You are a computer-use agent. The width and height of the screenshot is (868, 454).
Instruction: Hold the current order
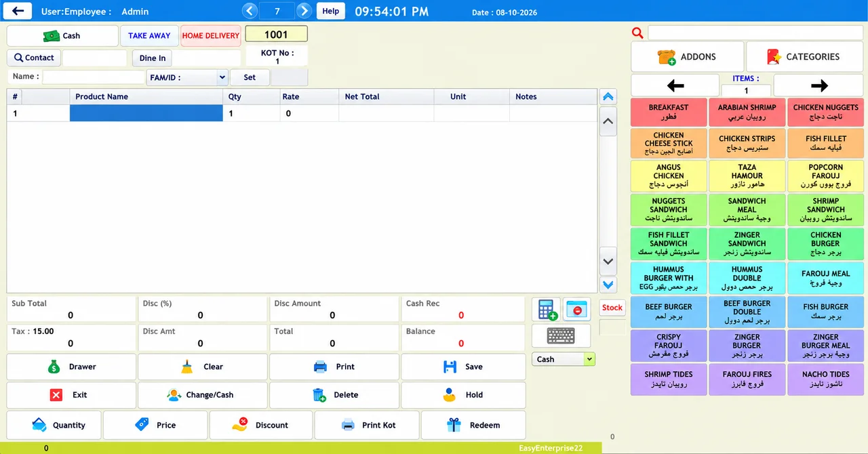pos(463,395)
